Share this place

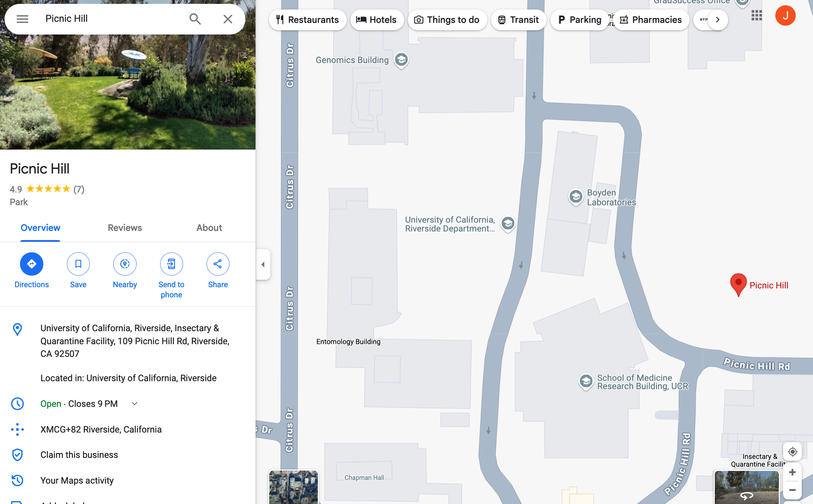[x=218, y=264]
